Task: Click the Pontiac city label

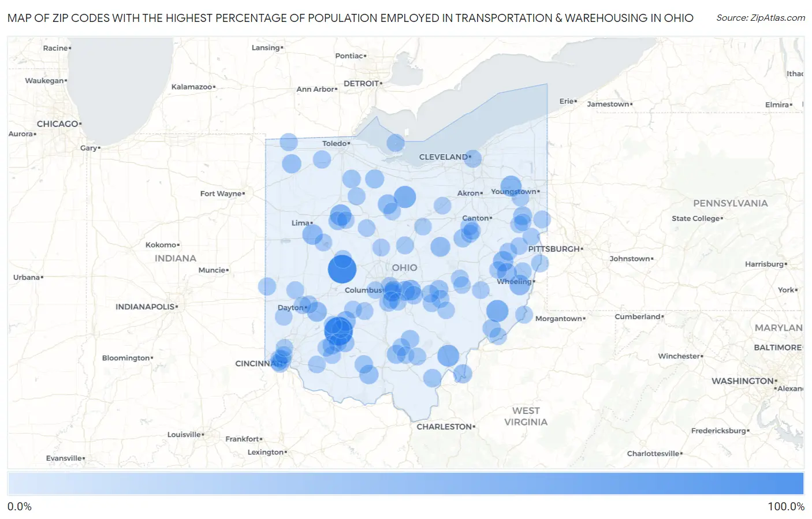Action: point(349,56)
